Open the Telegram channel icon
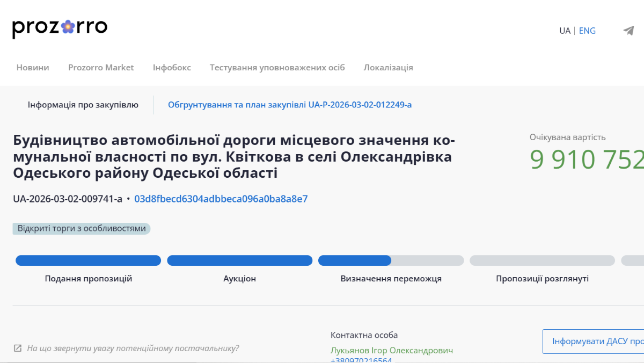The image size is (644, 363). coord(628,31)
